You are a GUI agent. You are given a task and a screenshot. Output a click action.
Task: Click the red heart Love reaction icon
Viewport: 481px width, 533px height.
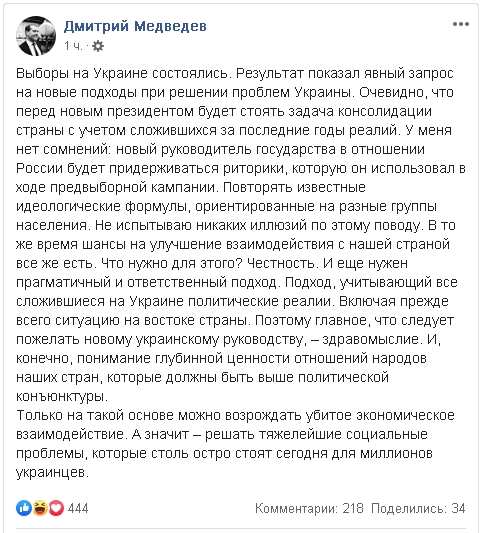pos(56,508)
